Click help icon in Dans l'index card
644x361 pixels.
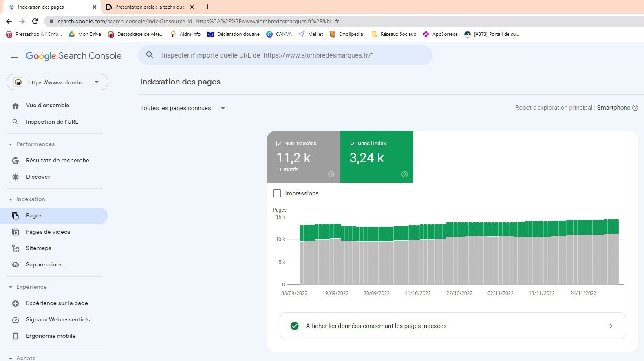tap(404, 174)
